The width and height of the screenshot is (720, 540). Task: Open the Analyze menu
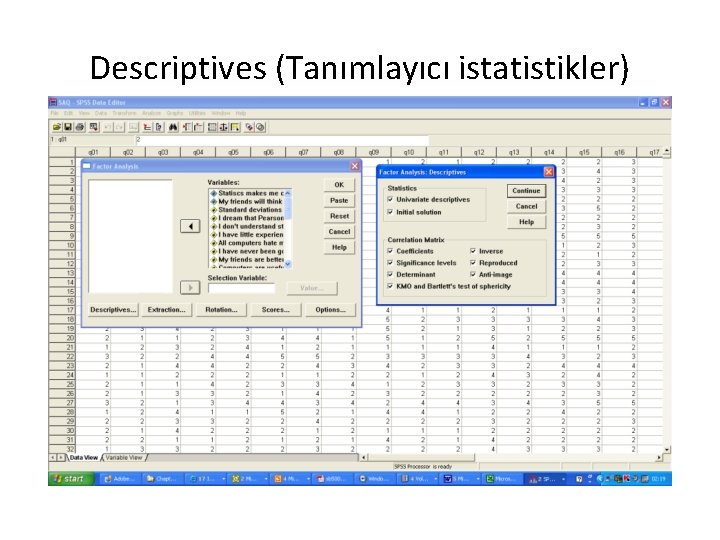point(152,113)
